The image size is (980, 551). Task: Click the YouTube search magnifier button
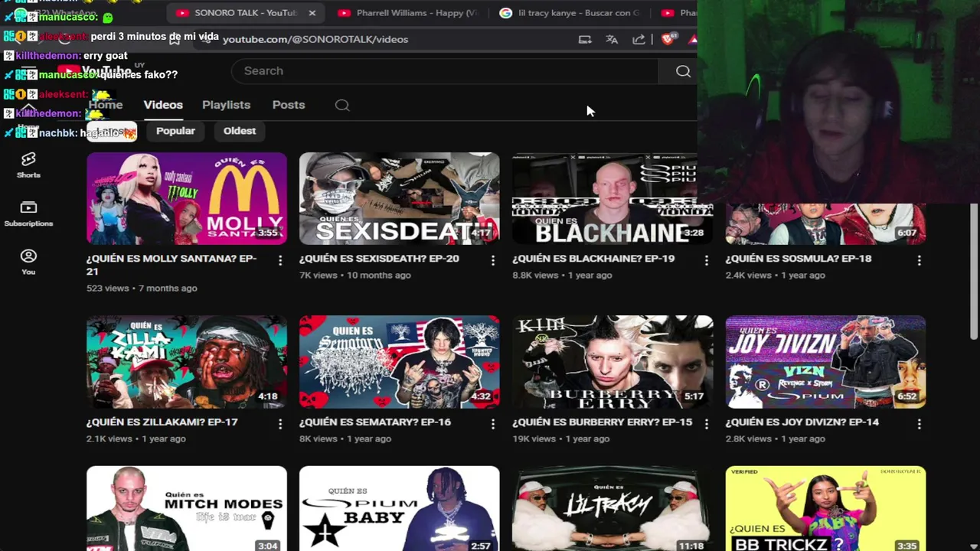tap(683, 71)
